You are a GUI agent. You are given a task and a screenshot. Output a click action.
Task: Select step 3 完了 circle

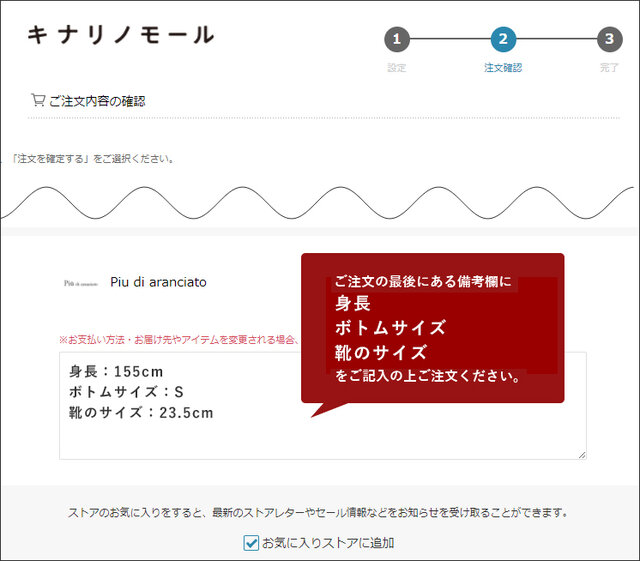coord(609,39)
